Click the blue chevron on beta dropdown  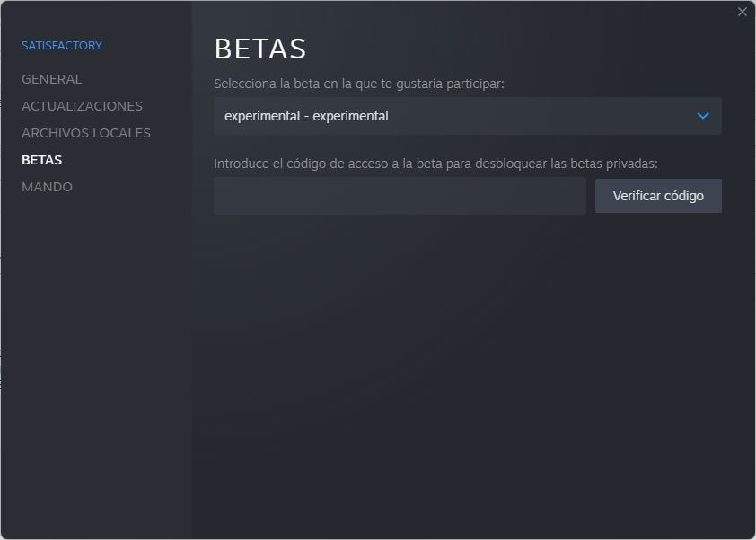pos(703,116)
